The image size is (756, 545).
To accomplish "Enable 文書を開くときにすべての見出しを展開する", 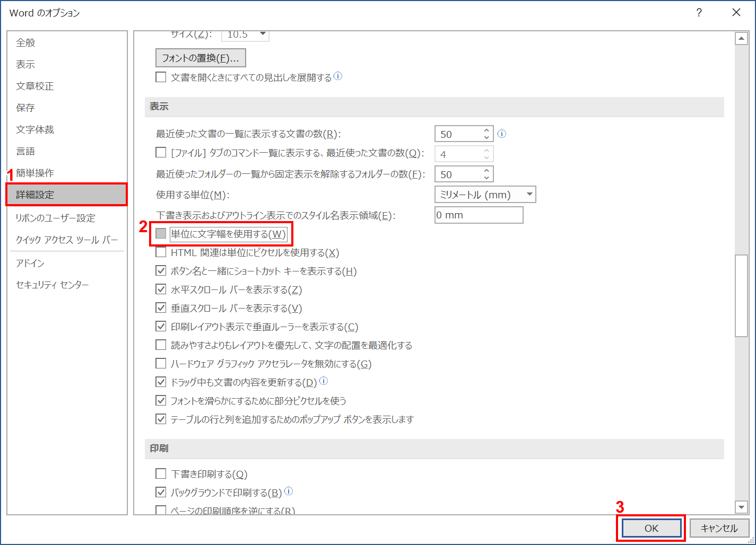I will pos(161,77).
